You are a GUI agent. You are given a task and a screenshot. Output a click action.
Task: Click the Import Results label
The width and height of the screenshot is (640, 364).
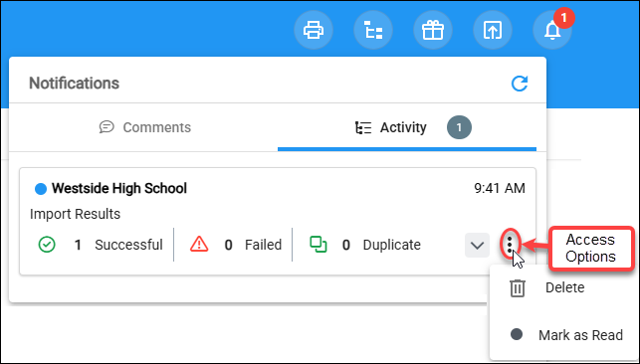(x=75, y=214)
